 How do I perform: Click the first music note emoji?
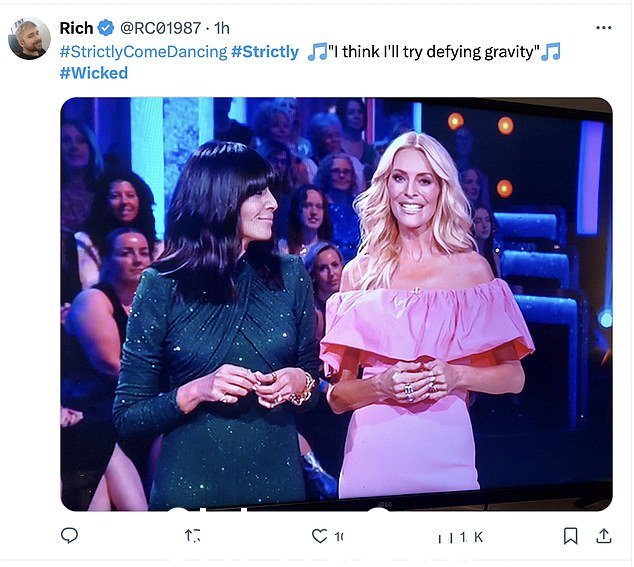coord(317,52)
